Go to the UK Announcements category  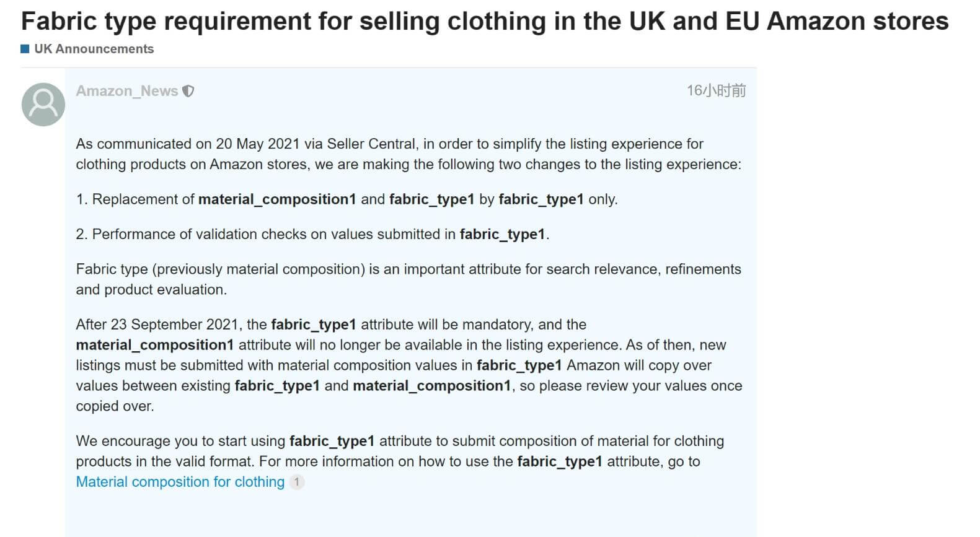pos(94,49)
